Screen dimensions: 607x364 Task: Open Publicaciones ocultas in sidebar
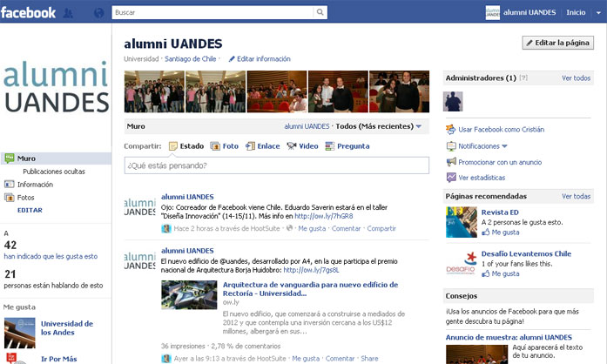(x=54, y=172)
